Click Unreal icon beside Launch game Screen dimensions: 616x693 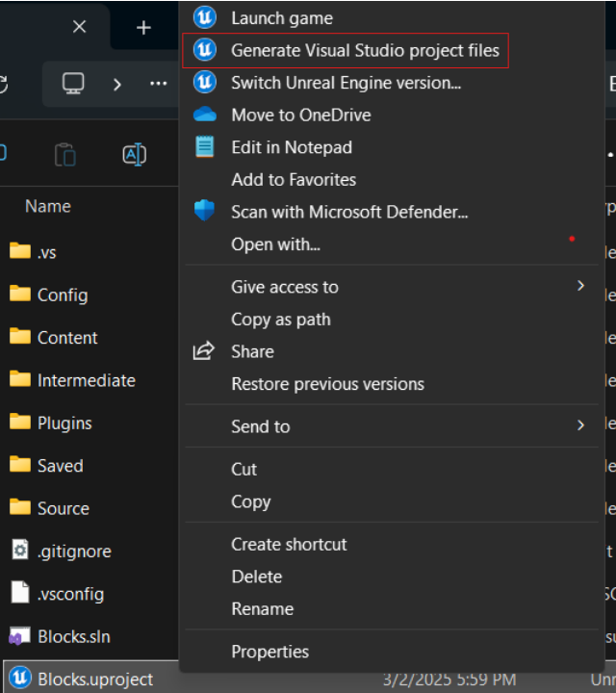(205, 17)
